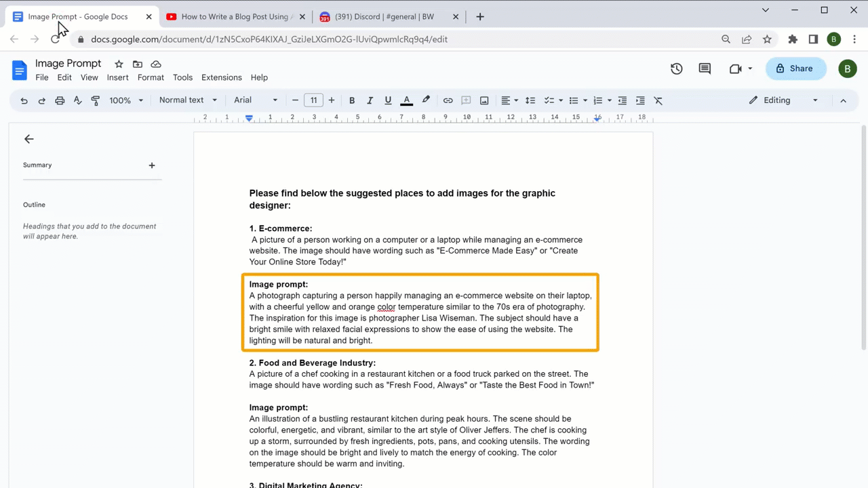Click the Chrome side panel icon
The height and width of the screenshot is (488, 868).
click(813, 39)
